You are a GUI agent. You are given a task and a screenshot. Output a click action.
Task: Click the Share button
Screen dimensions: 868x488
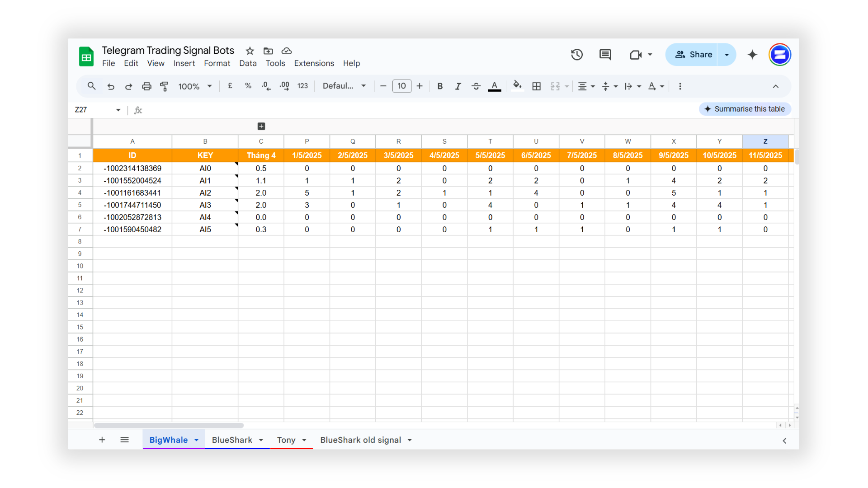point(694,54)
